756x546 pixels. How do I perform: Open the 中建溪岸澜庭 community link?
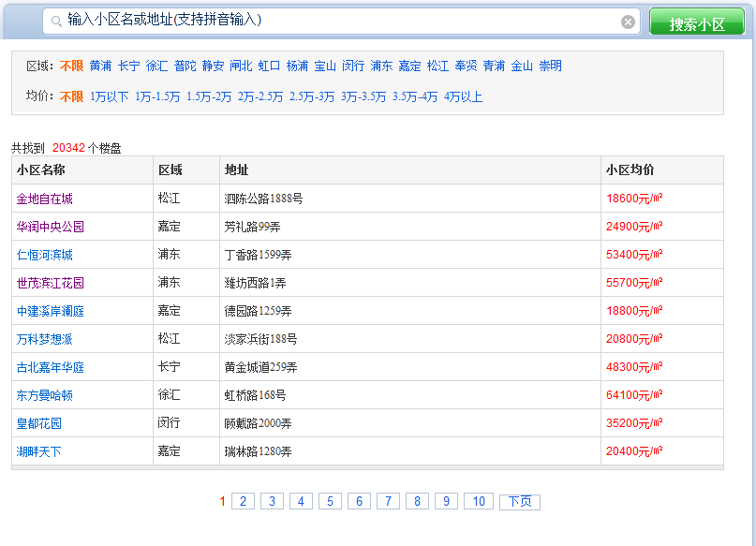tap(51, 311)
